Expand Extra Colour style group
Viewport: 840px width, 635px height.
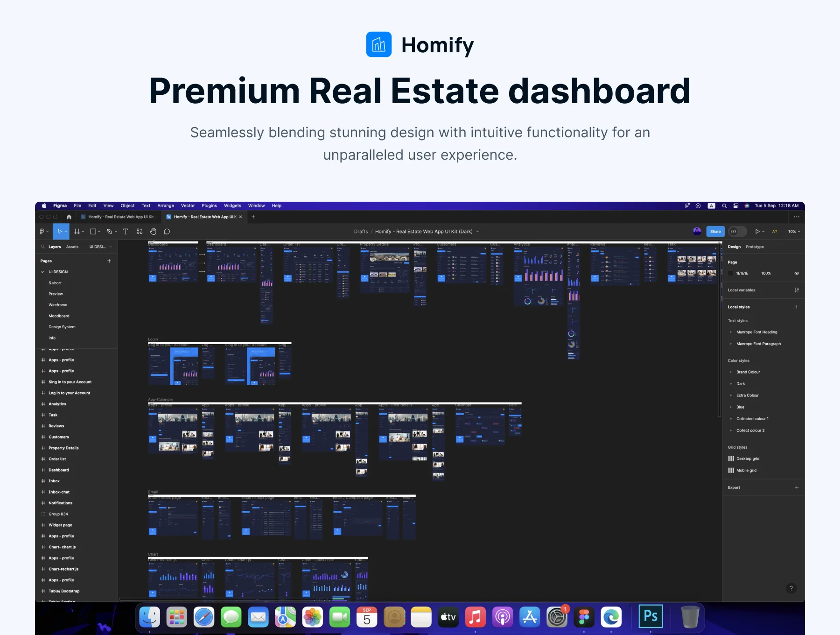point(731,395)
